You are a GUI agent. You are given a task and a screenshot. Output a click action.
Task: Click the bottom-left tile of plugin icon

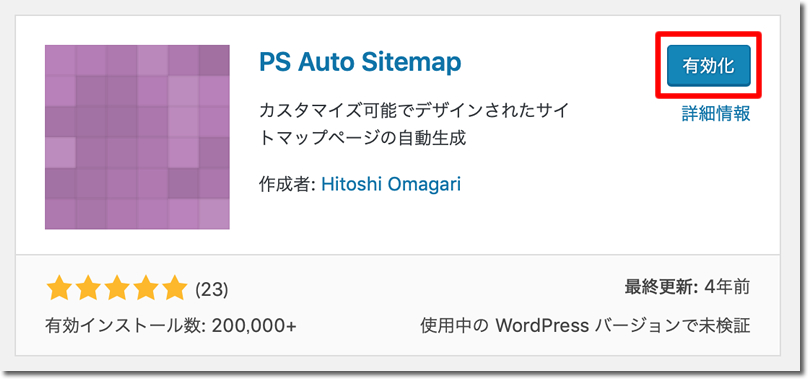(60, 214)
